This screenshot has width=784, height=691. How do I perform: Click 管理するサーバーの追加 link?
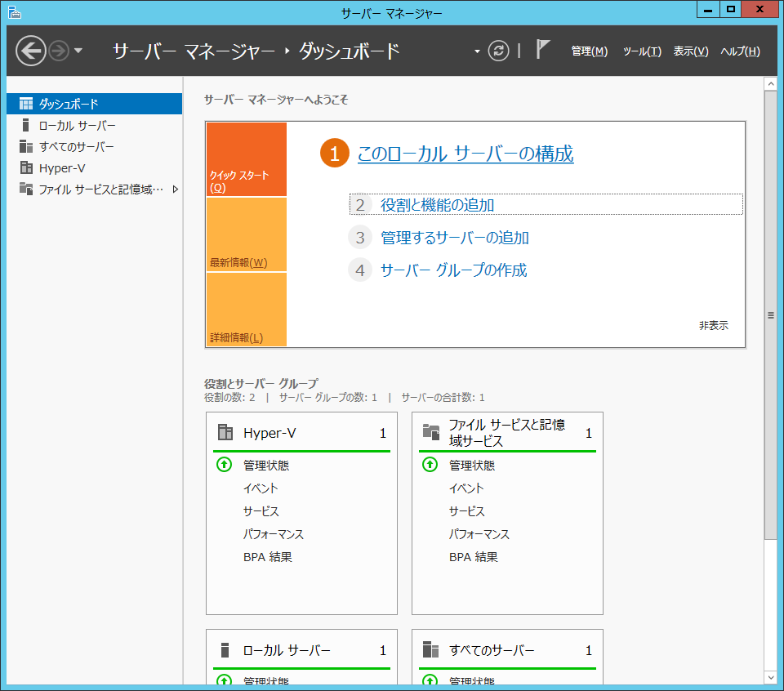[455, 238]
